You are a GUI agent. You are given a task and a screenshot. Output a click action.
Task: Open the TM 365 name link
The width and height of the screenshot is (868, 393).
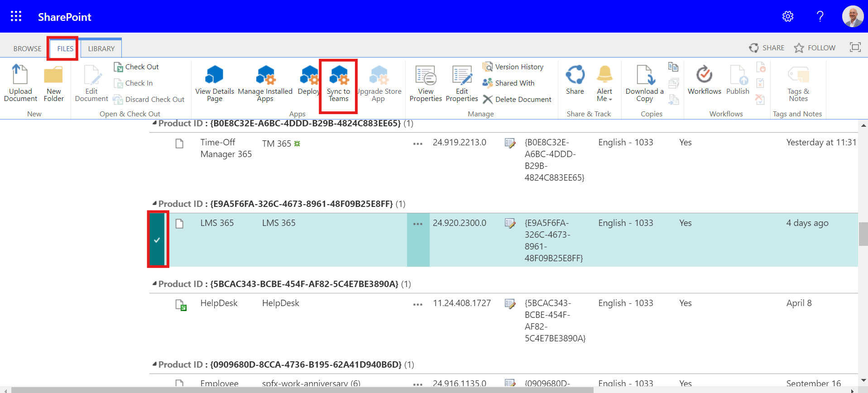pyautogui.click(x=277, y=144)
